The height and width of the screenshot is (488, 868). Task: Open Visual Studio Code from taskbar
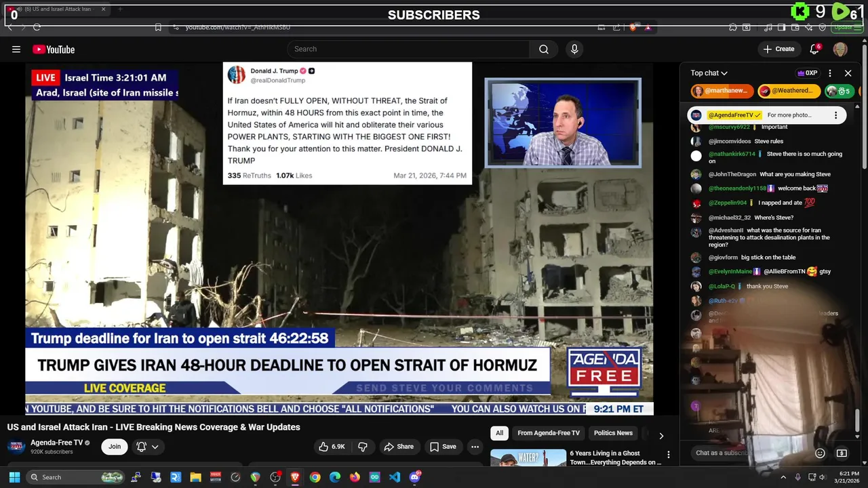(395, 477)
